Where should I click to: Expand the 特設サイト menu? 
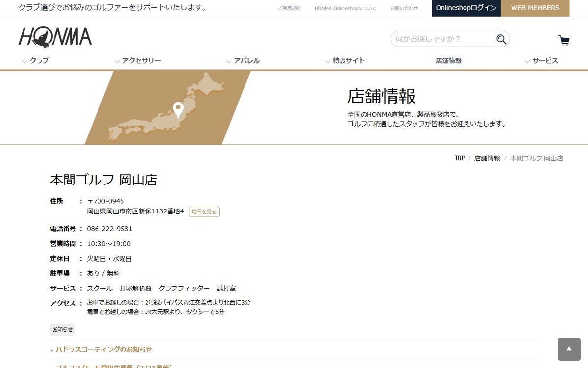click(345, 61)
